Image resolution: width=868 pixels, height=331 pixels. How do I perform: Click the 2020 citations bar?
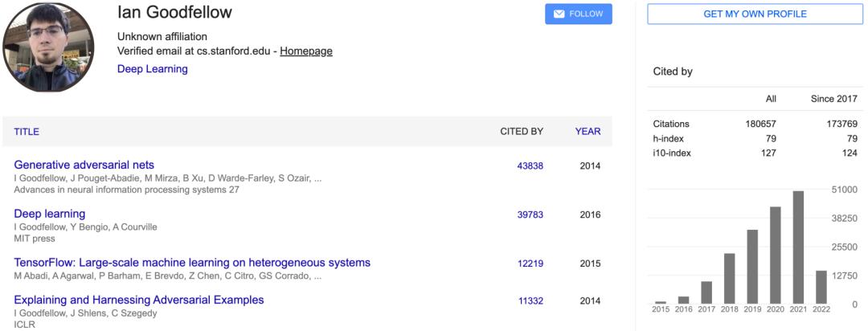(x=776, y=255)
